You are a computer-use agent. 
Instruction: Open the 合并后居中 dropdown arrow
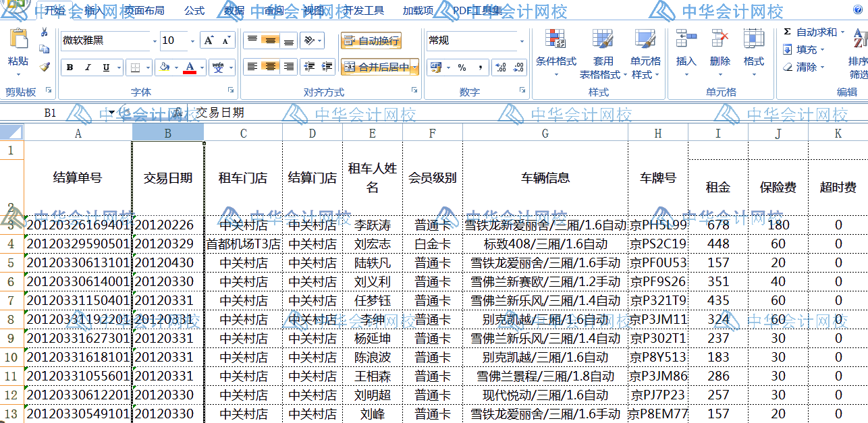(x=414, y=67)
